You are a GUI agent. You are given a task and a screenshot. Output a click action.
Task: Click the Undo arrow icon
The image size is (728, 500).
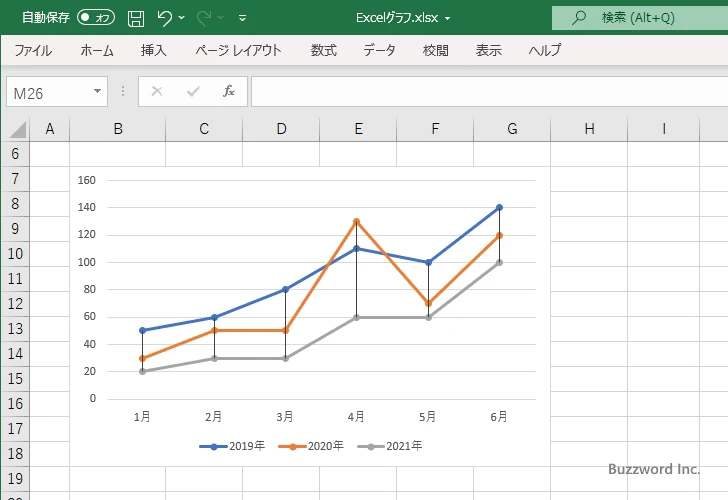164,18
